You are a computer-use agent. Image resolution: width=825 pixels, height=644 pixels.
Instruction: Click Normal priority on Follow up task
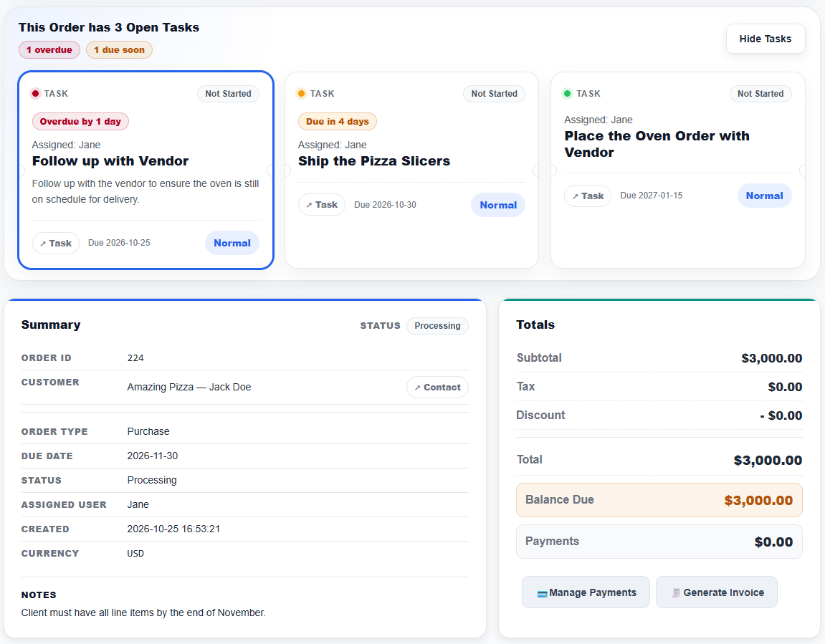click(232, 243)
